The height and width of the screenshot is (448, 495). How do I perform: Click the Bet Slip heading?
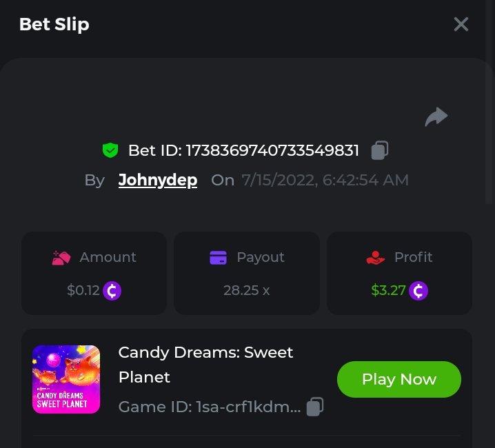[x=54, y=25]
